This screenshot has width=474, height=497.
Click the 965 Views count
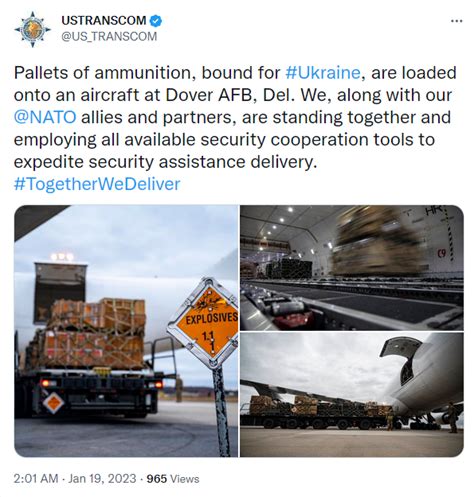[173, 479]
